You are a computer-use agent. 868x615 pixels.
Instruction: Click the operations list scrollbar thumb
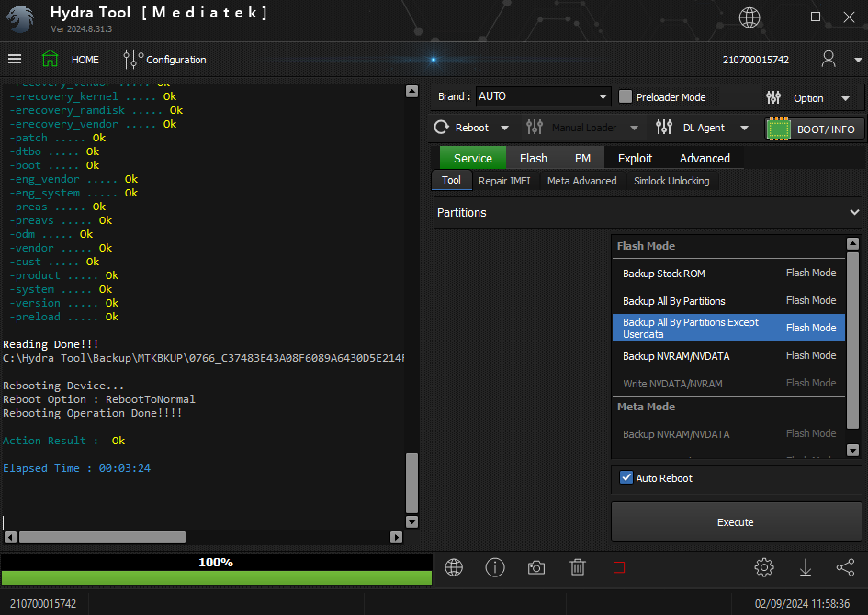[x=853, y=340]
